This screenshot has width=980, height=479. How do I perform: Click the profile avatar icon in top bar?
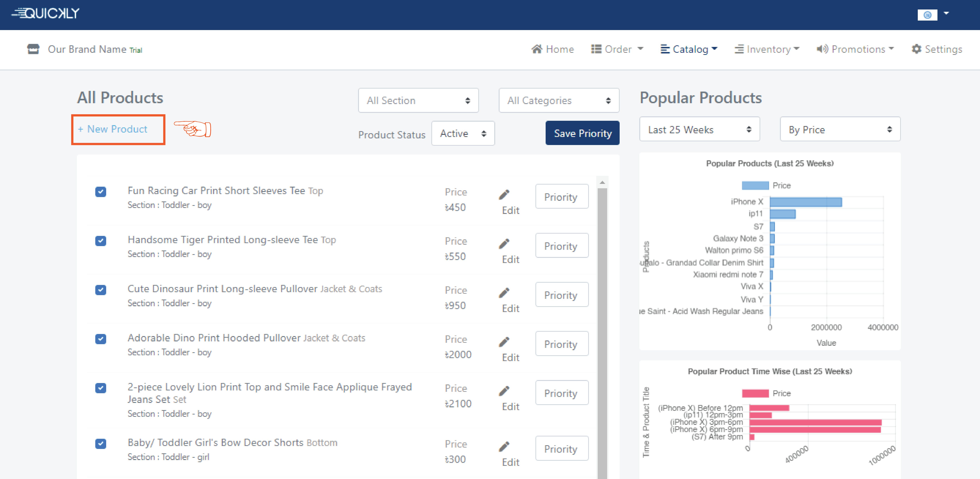click(x=927, y=15)
